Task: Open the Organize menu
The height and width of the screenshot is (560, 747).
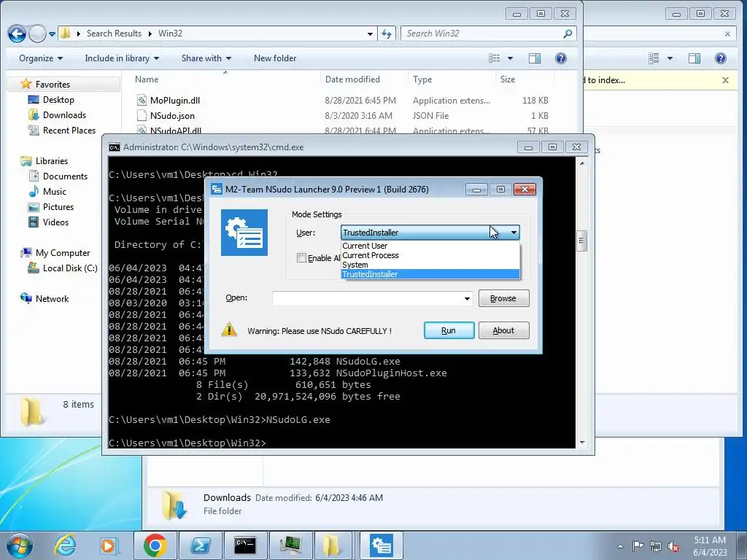Action: tap(41, 58)
